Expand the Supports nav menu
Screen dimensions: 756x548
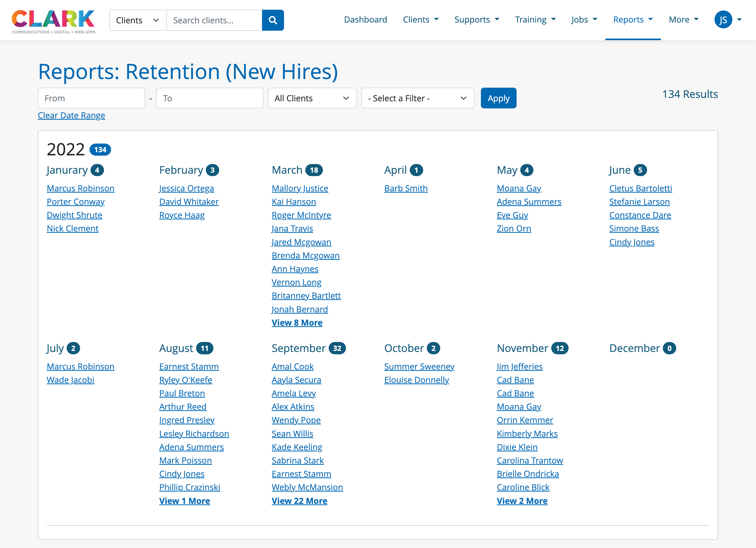(x=477, y=20)
